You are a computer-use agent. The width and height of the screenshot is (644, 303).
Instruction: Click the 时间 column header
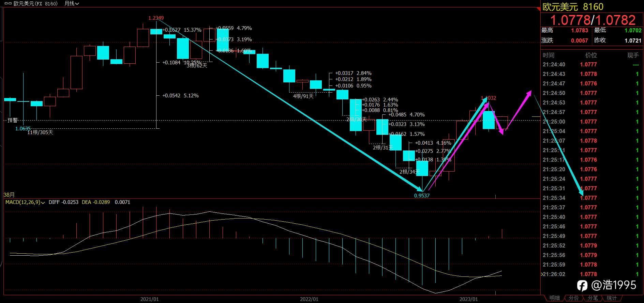549,55
